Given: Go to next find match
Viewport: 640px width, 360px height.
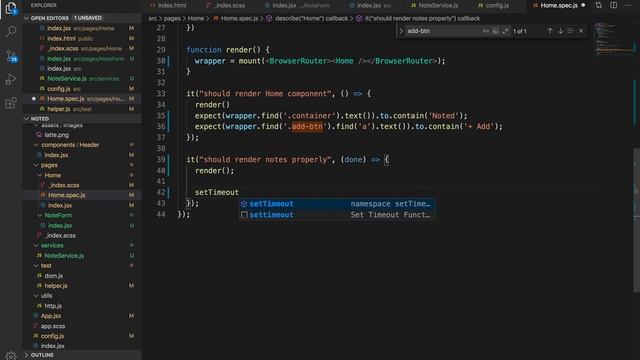Looking at the screenshot, I should coord(560,31).
